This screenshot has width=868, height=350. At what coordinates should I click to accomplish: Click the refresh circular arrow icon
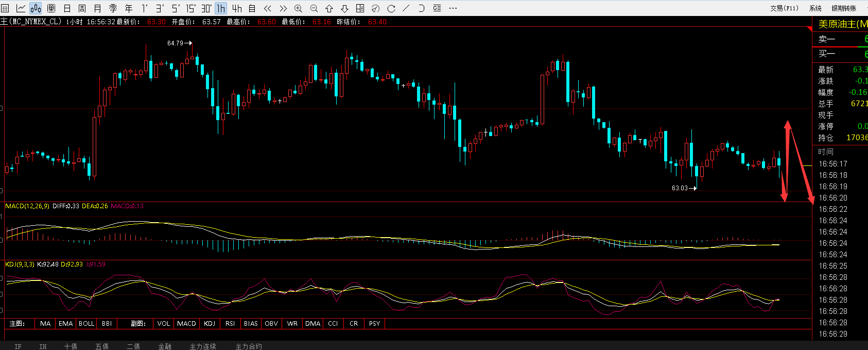(391, 8)
